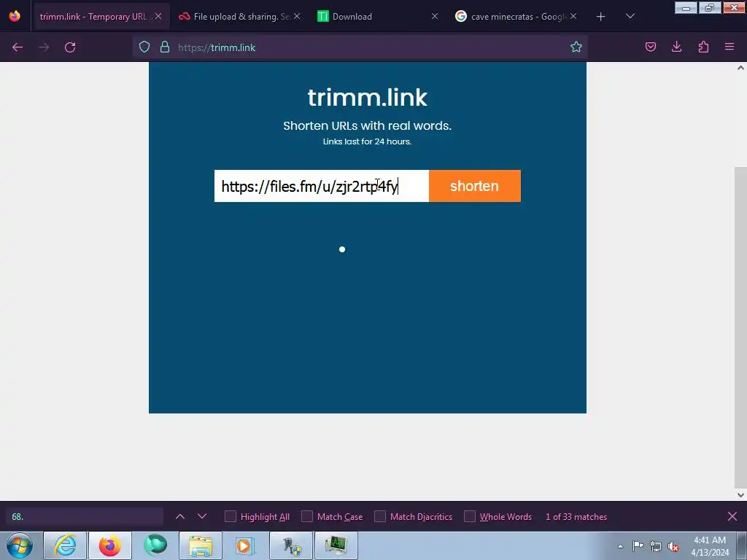Close the find bar
Screen dimensions: 747x560
tap(732, 516)
